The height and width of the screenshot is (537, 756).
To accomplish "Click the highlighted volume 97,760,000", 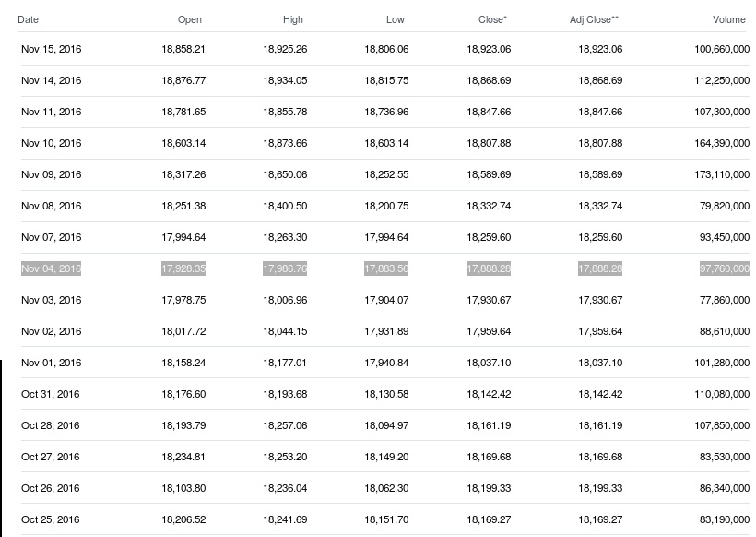I will pyautogui.click(x=724, y=268).
